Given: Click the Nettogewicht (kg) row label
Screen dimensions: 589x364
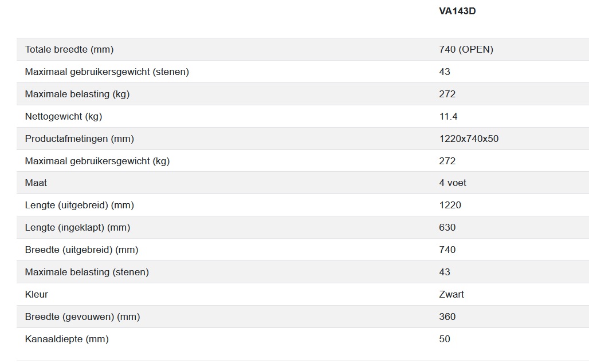Looking at the screenshot, I should coord(63,116).
